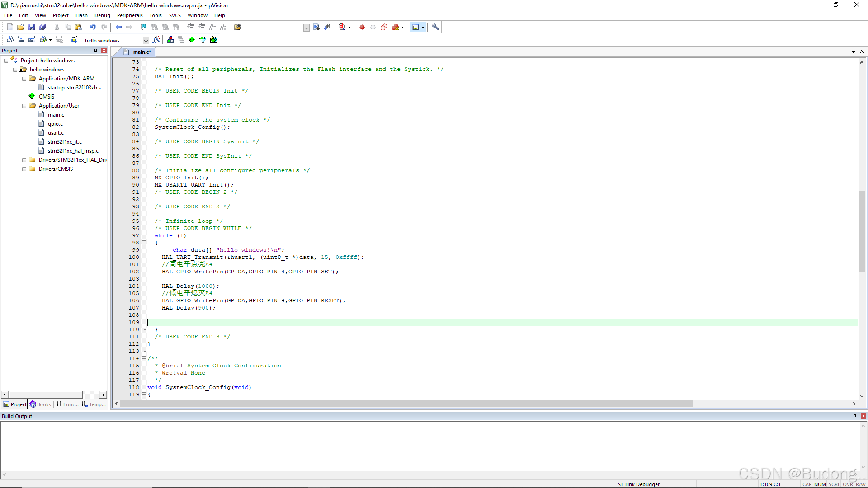Collapse the Application/MDK-ARM folder

point(24,78)
